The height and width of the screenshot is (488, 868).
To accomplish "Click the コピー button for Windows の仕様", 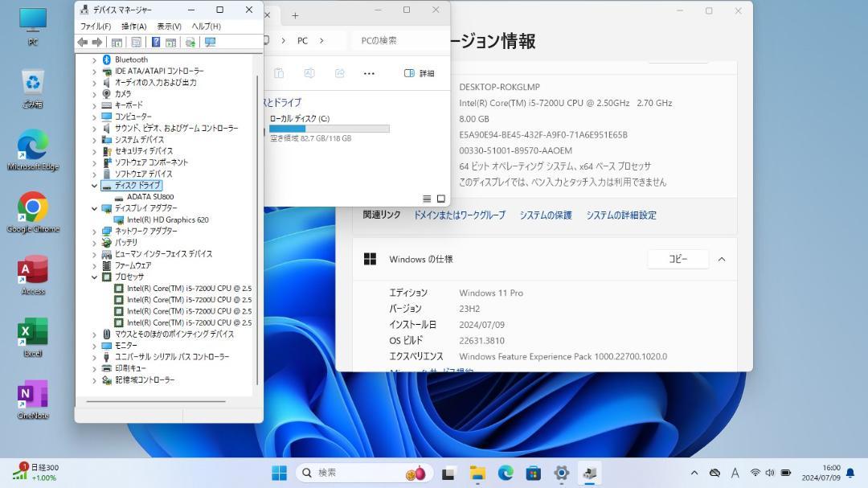I will (x=678, y=259).
